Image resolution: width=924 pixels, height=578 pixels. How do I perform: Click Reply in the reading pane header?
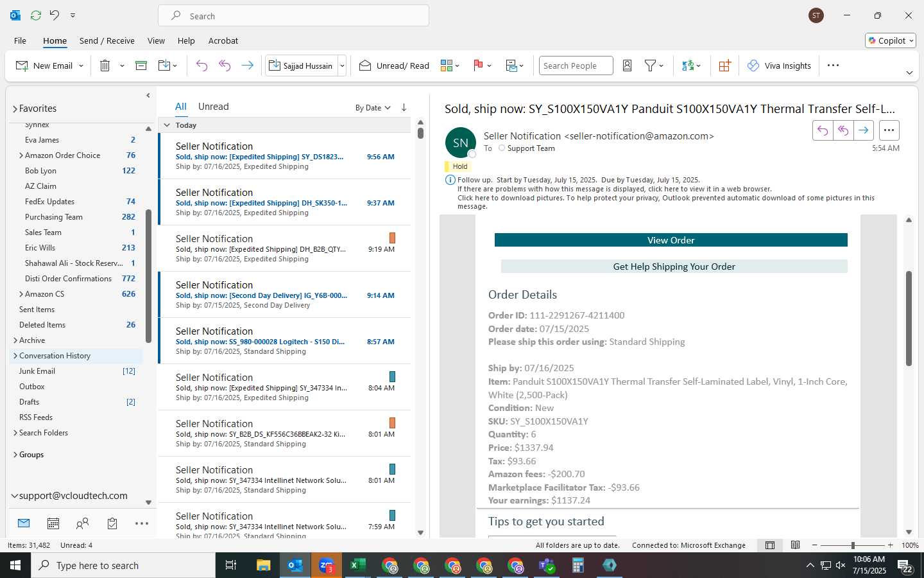823,130
